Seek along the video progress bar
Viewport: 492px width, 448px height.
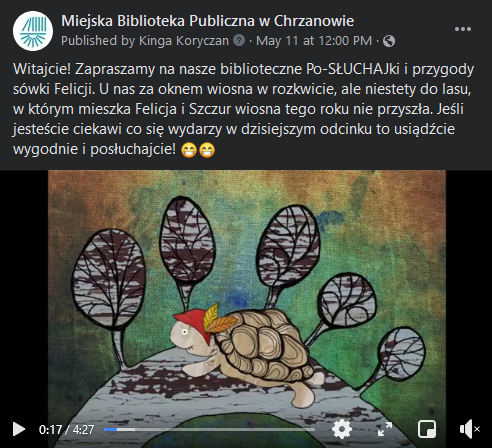pos(209,429)
